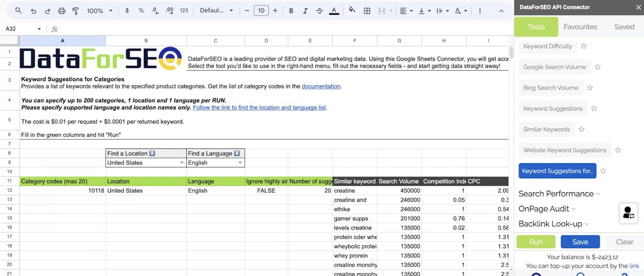Open more number formats (123)
This screenshot has width=644, height=276.
point(184,10)
